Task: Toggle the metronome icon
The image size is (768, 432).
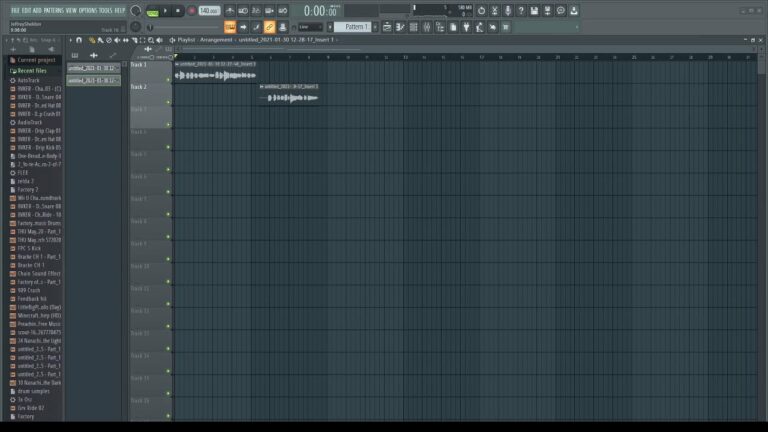Action: [230, 11]
